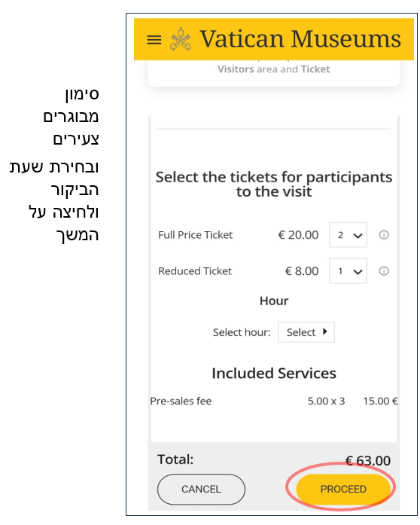Click the Visitors area and Ticket card
Viewport: 420px width, 525px height.
coord(274,73)
